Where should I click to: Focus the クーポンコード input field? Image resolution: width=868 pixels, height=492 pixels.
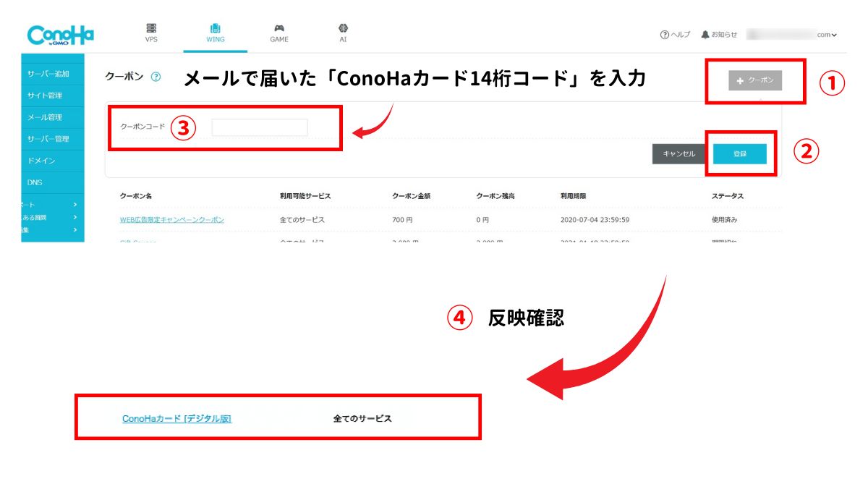(x=260, y=127)
